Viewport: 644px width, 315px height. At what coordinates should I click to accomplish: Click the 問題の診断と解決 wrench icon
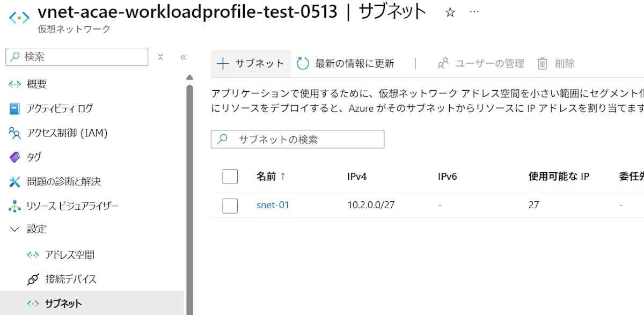[x=15, y=181]
